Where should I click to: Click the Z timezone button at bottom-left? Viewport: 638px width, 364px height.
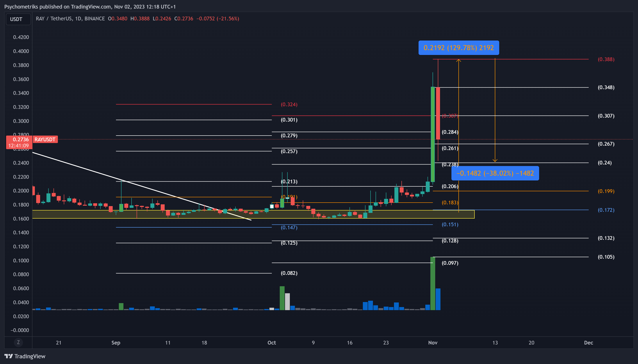[18, 342]
